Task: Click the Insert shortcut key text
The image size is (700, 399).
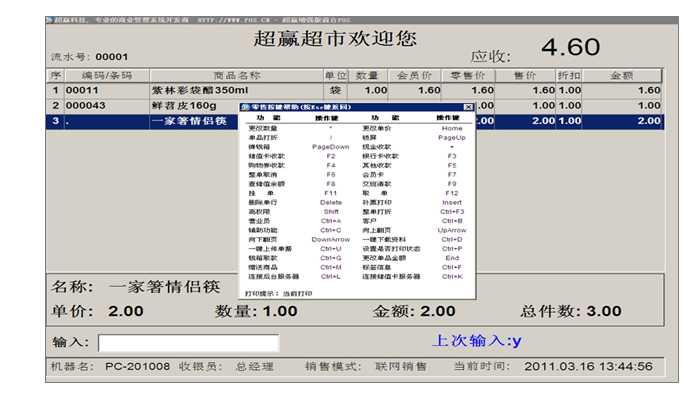Action: coord(452,203)
